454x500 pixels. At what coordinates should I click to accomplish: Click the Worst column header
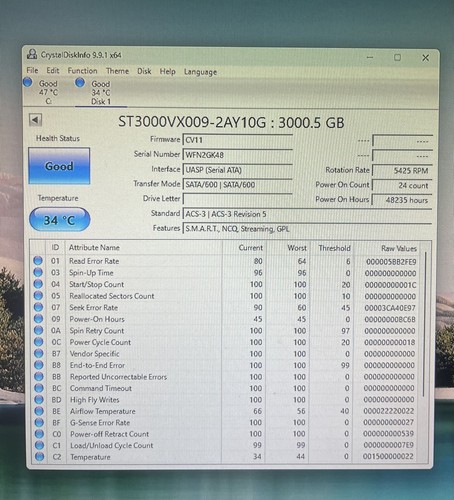pyautogui.click(x=288, y=248)
